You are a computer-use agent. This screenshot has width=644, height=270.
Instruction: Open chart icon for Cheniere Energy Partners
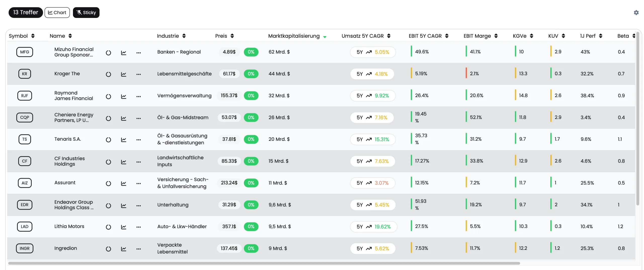tap(123, 118)
